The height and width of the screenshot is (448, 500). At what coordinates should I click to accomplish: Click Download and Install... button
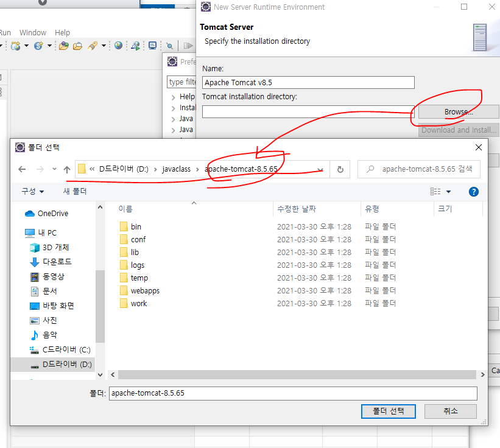pyautogui.click(x=459, y=130)
